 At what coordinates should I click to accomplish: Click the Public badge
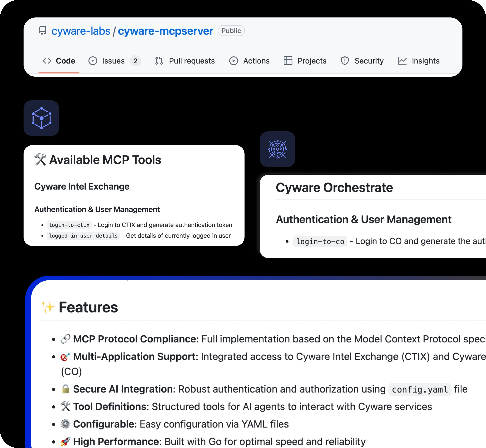point(231,31)
